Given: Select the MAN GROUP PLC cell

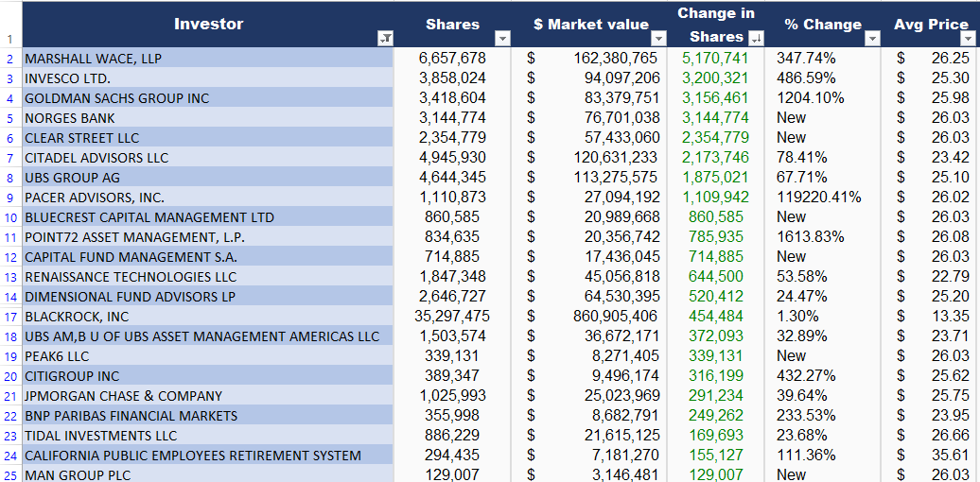Looking at the screenshot, I should (x=208, y=475).
